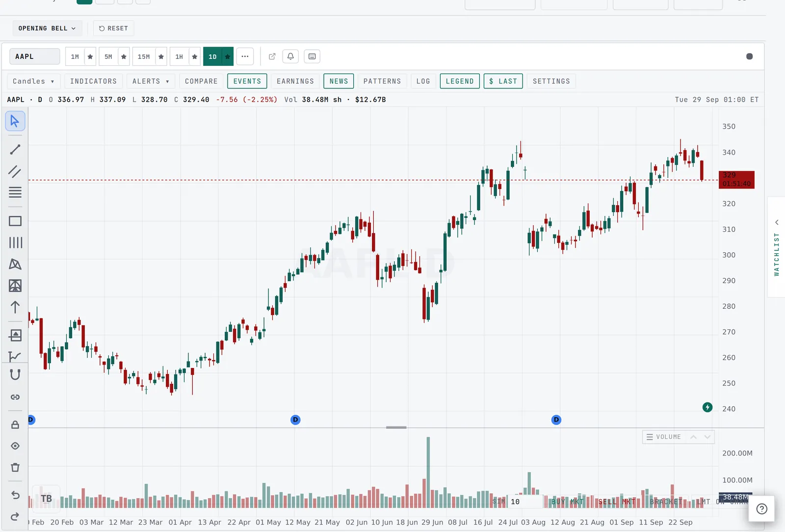Click the RESET button
Viewport: 785px width, 532px height.
click(113, 28)
